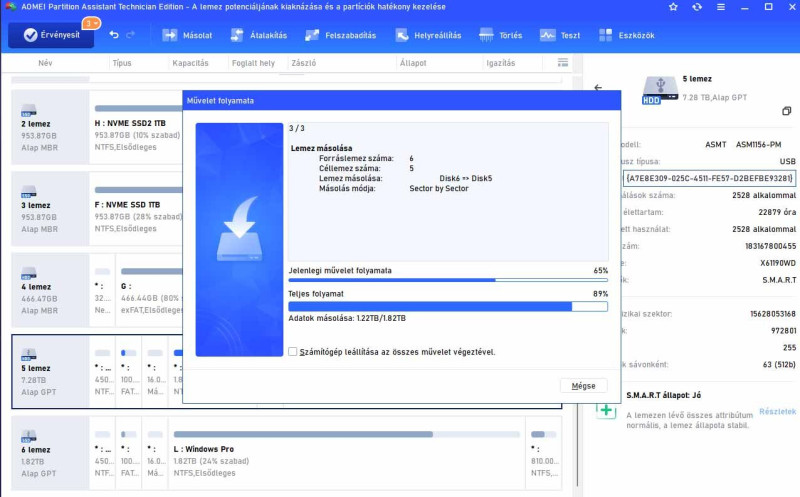800x497 pixels.
Task: Select the 810.00 NTFS partition on disk 6
Action: pyautogui.click(x=544, y=453)
